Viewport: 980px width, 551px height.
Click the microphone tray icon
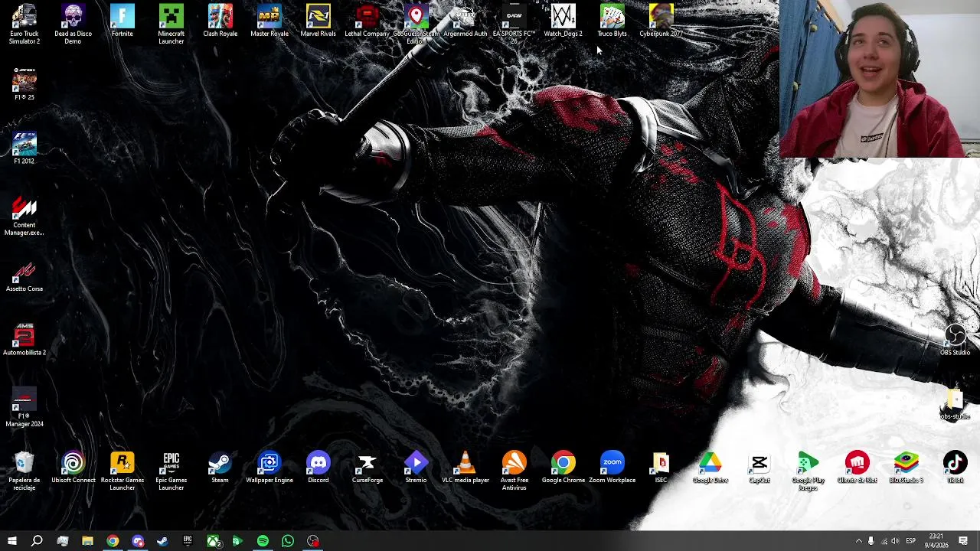pyautogui.click(x=871, y=541)
